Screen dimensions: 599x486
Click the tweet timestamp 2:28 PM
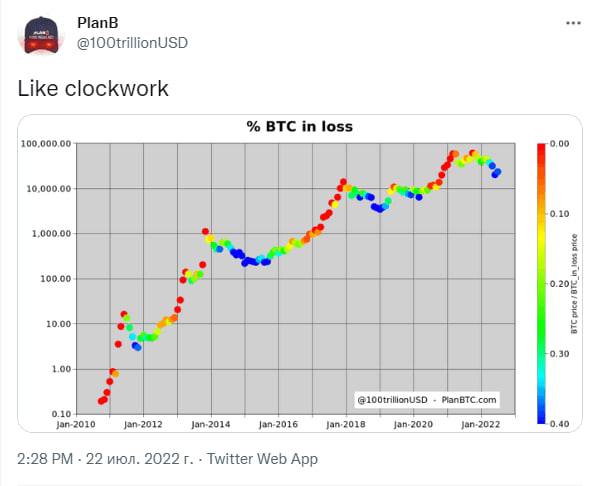(x=45, y=458)
